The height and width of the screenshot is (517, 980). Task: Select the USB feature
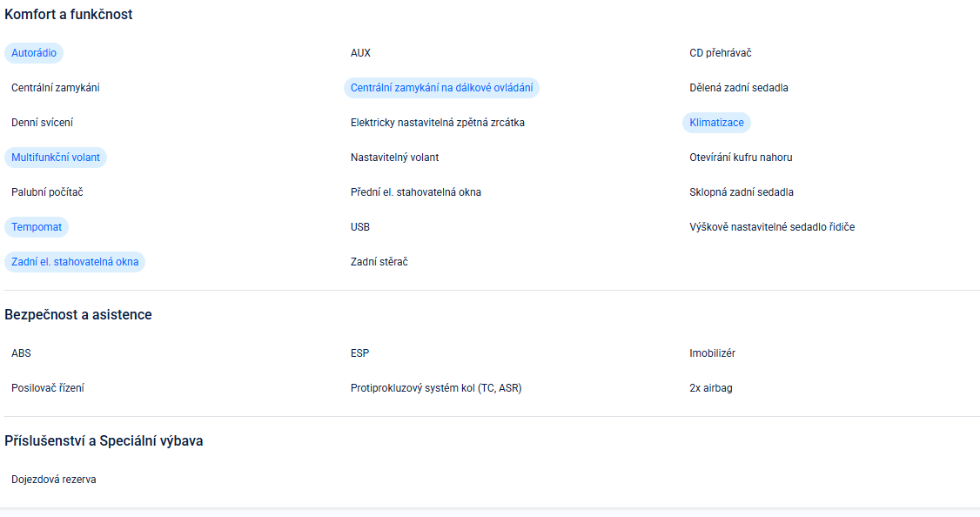coord(360,227)
